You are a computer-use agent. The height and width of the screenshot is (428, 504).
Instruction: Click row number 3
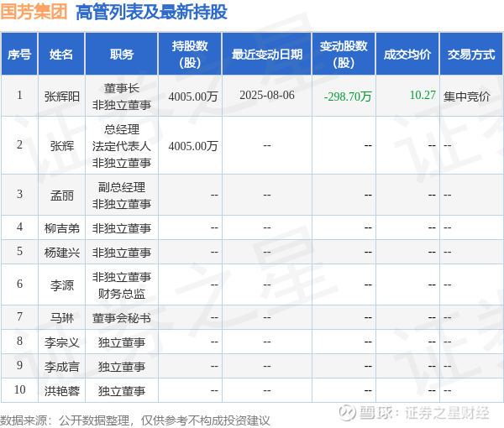pos(19,194)
